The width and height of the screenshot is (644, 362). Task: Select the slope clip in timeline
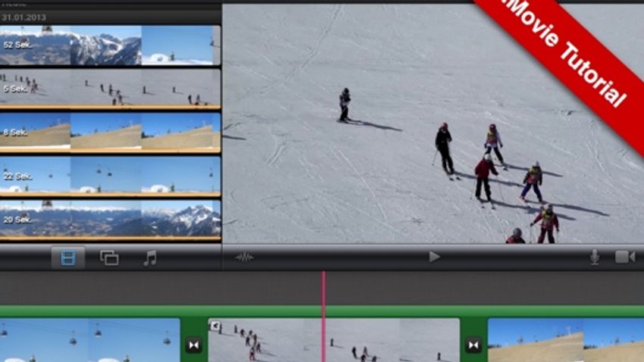[x=565, y=340]
